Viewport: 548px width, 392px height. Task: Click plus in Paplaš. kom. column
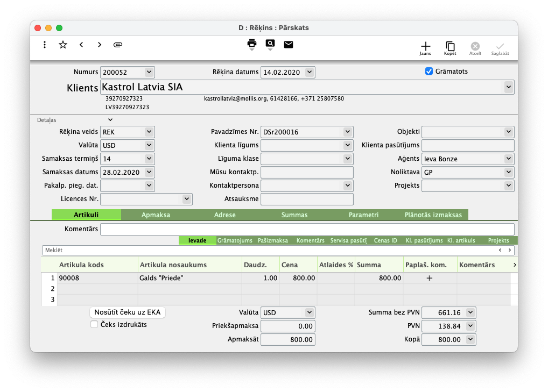[429, 279]
